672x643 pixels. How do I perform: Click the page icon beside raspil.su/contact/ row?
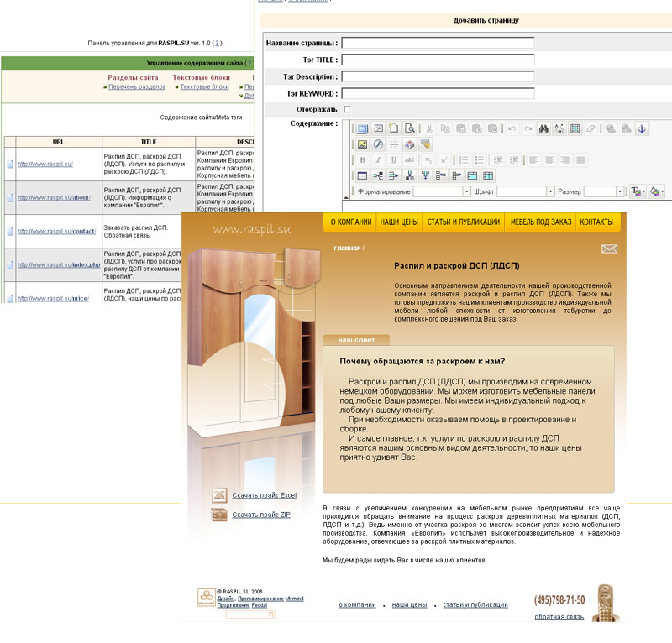[x=10, y=231]
